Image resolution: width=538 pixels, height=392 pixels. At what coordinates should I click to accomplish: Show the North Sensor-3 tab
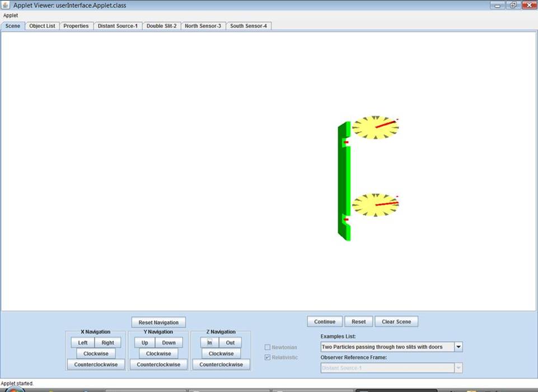click(203, 26)
